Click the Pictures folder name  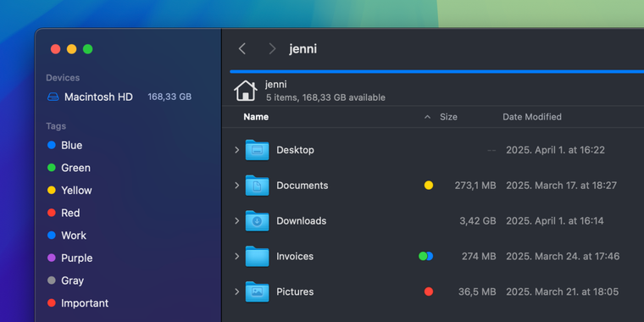(295, 291)
